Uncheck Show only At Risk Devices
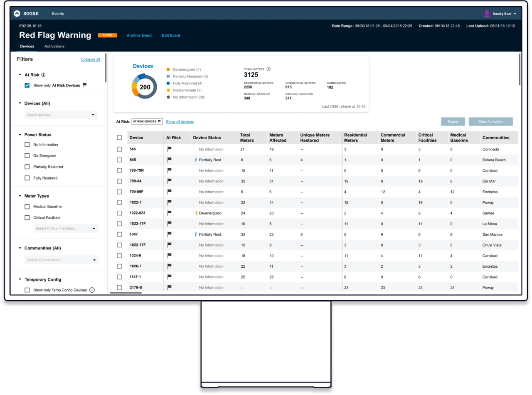Image resolution: width=532 pixels, height=395 pixels. coord(27,85)
